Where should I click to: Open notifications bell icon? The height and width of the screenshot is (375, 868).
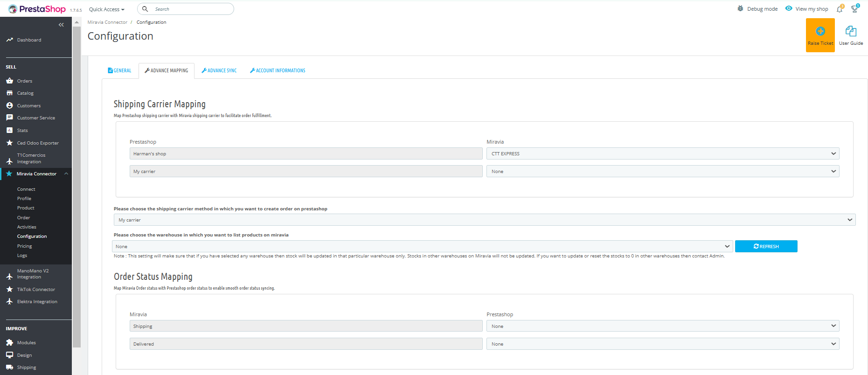coord(840,9)
